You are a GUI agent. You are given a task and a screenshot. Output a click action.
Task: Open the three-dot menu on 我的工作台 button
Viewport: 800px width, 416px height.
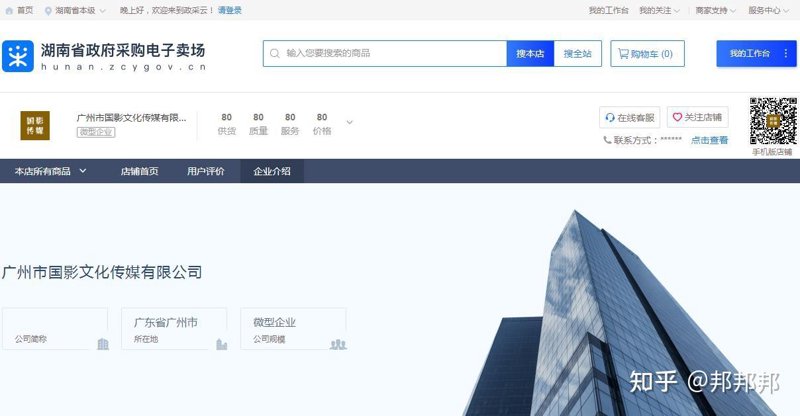coord(786,54)
